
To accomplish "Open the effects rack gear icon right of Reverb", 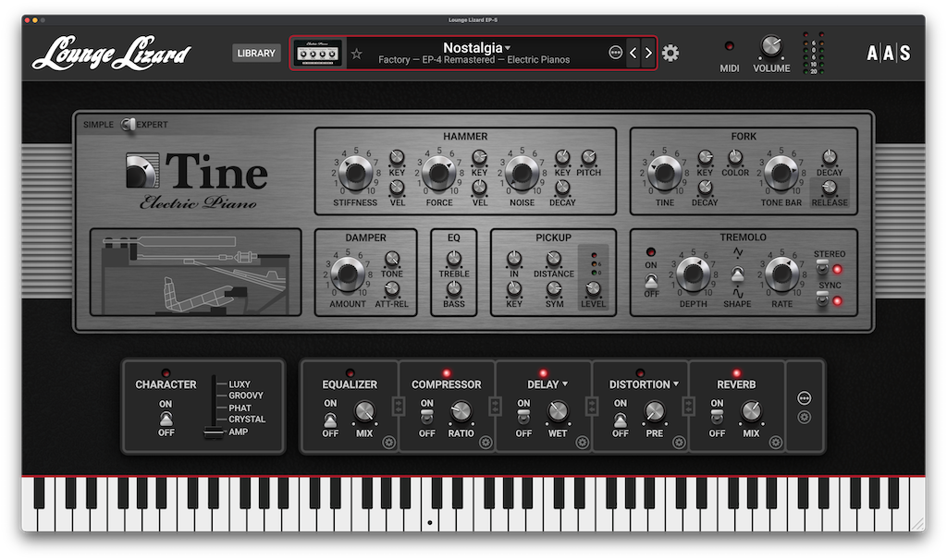I will (804, 417).
